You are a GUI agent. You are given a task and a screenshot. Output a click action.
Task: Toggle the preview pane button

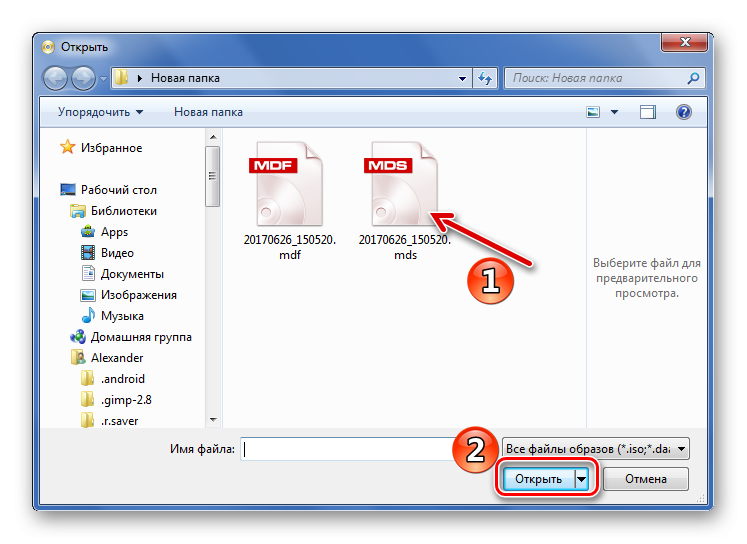pos(648,112)
